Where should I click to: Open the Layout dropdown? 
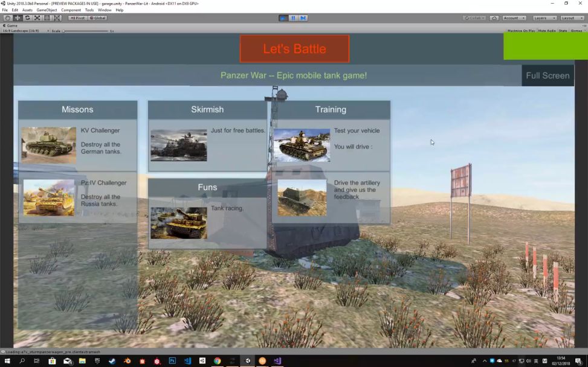point(572,18)
